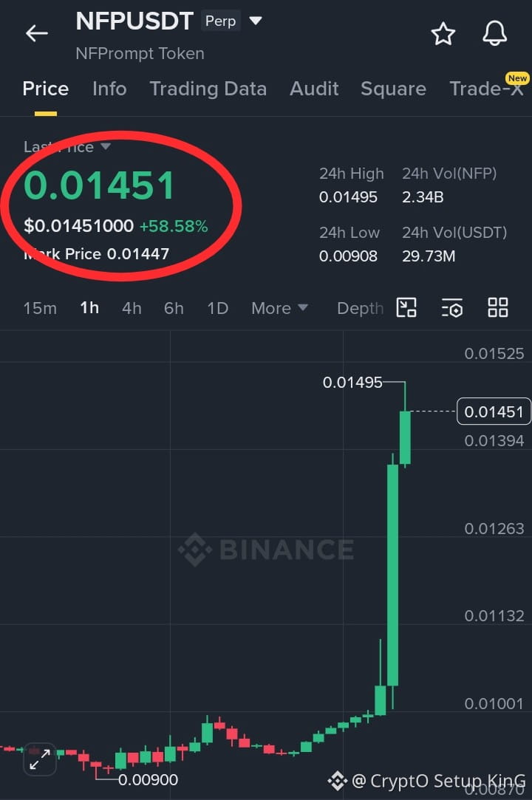Expand the NFPUSDT Perp pair dropdown
This screenshot has height=800, width=532.
[255, 21]
